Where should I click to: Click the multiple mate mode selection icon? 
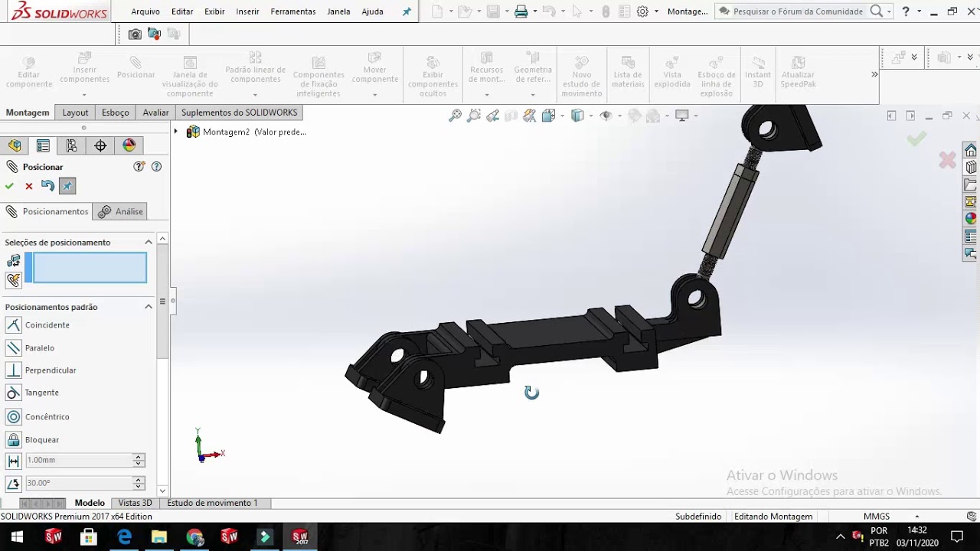(x=14, y=280)
